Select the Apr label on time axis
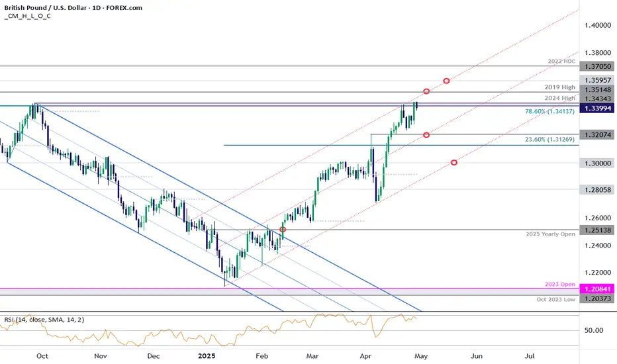The height and width of the screenshot is (364, 617). [x=365, y=356]
